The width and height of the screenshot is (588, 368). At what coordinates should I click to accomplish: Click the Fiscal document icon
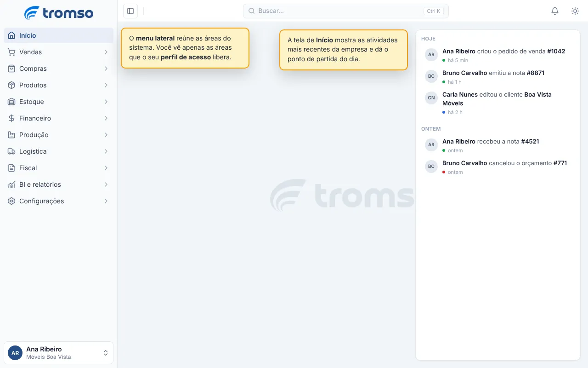(11, 168)
